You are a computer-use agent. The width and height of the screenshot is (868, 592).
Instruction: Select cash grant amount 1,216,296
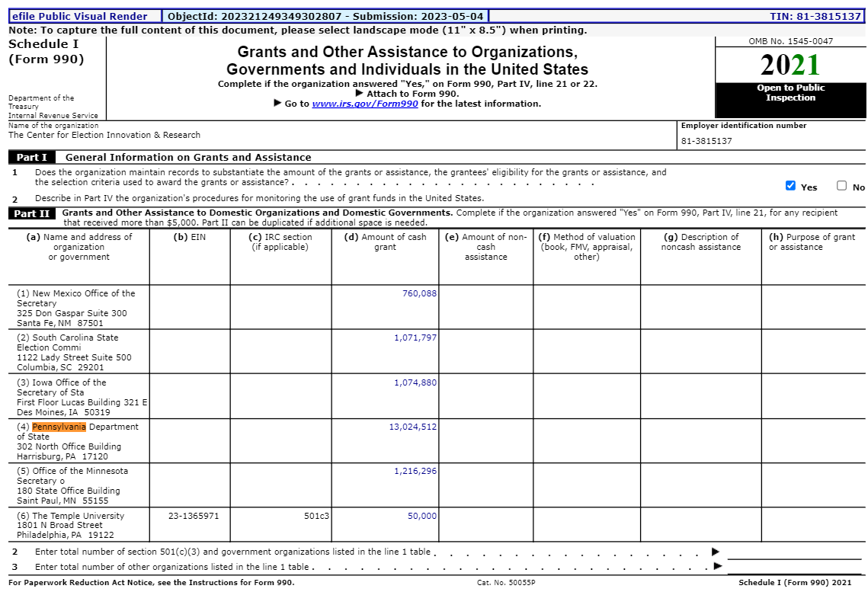pos(415,471)
